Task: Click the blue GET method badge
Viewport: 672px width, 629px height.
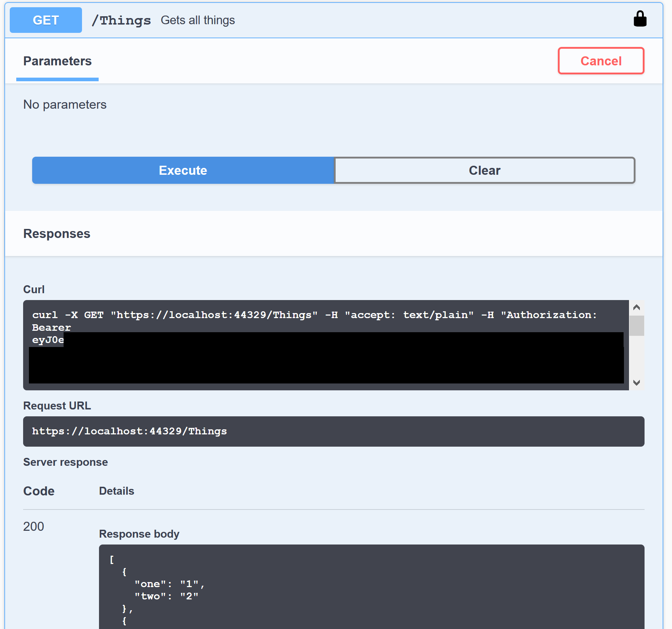Action: pyautogui.click(x=46, y=20)
